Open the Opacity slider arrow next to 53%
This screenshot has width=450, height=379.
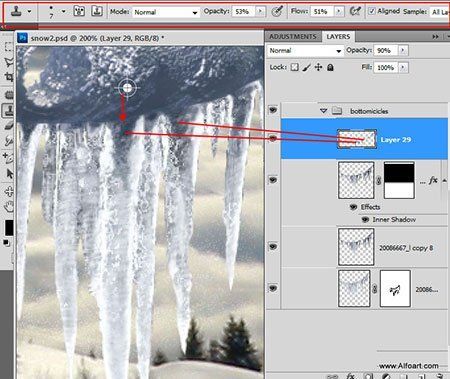[260, 12]
